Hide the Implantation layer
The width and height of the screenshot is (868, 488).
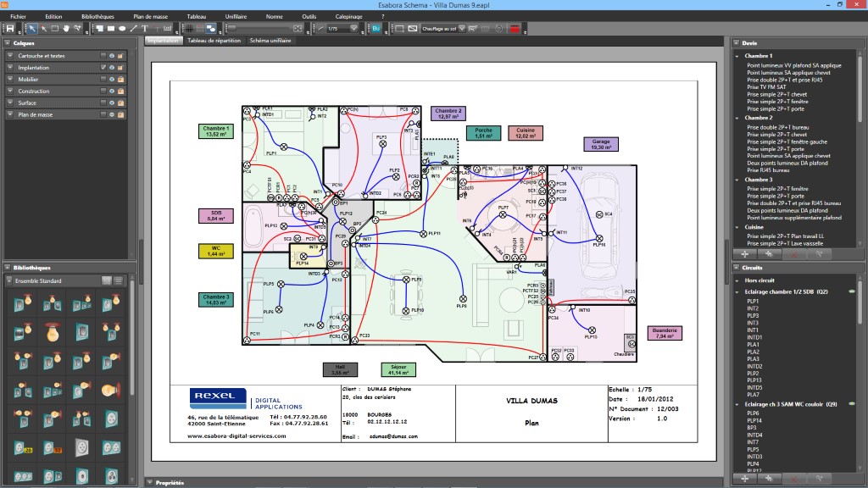[112, 68]
